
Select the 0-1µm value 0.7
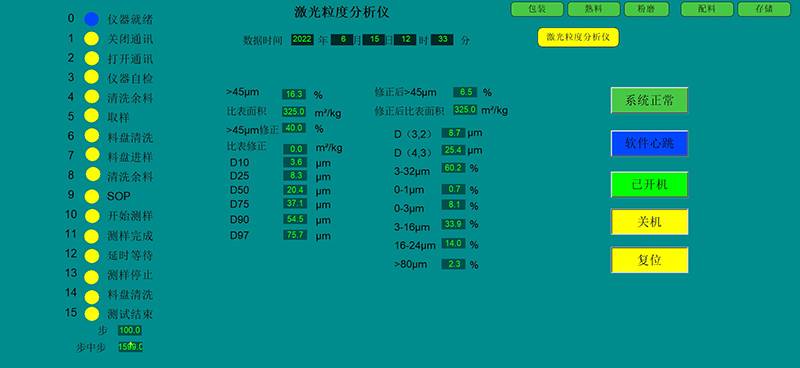pos(454,189)
